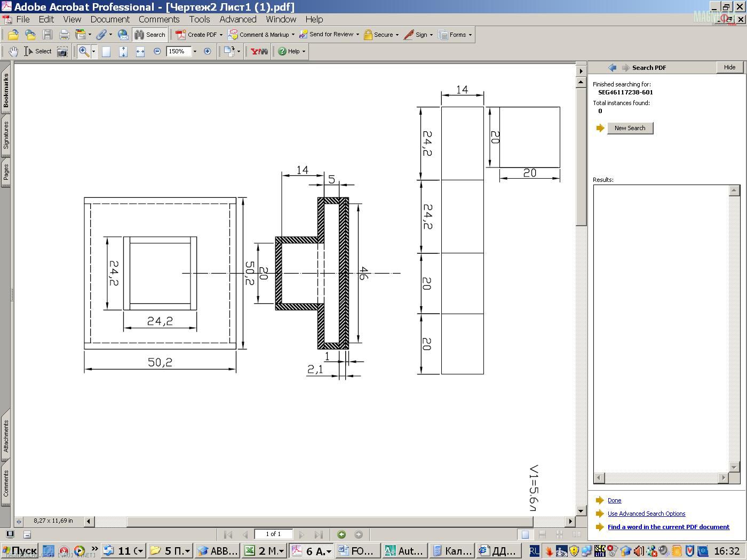The image size is (747, 560).
Task: Open the Edit menu
Action: click(46, 19)
